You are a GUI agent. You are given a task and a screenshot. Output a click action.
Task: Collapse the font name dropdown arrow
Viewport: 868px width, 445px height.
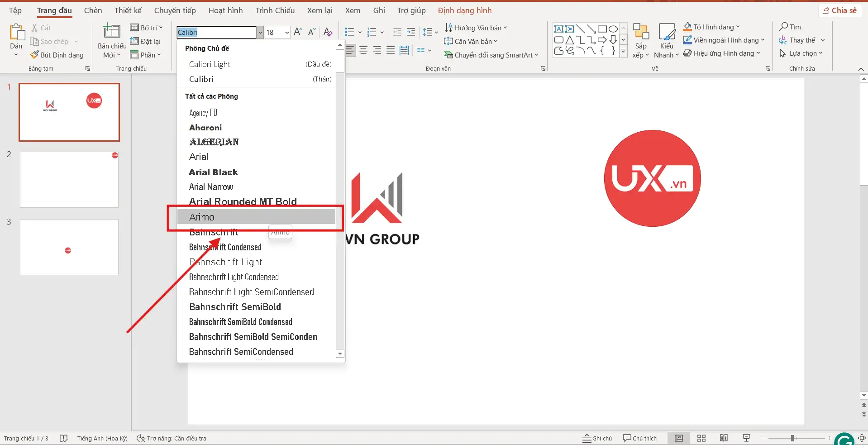260,32
